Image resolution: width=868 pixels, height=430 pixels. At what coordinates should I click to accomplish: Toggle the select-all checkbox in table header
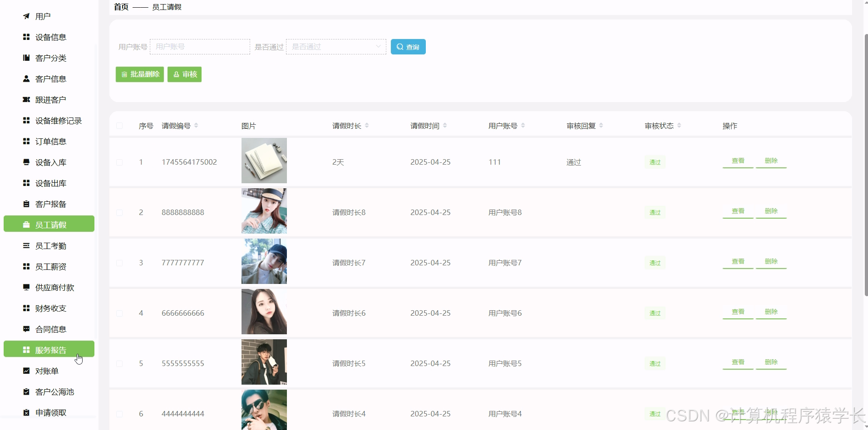[119, 126]
